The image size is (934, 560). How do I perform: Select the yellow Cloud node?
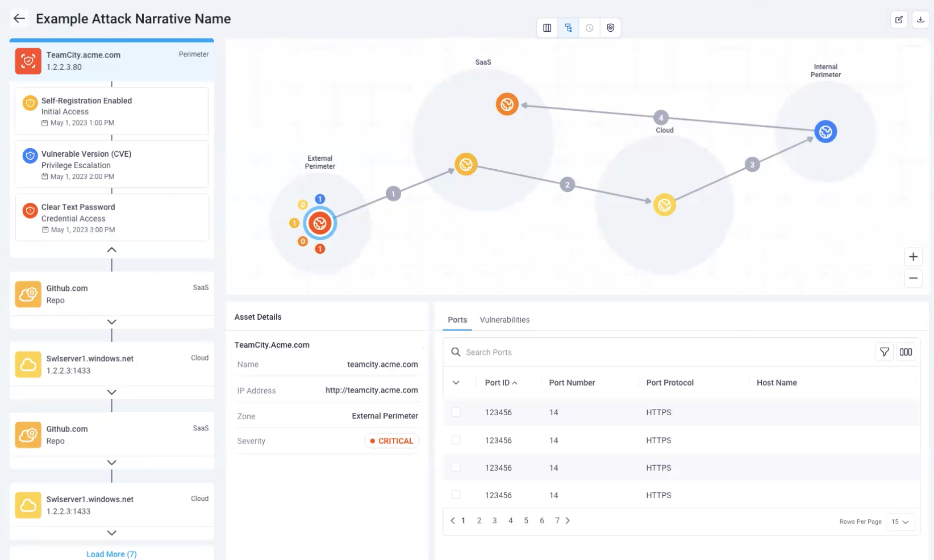coord(664,205)
